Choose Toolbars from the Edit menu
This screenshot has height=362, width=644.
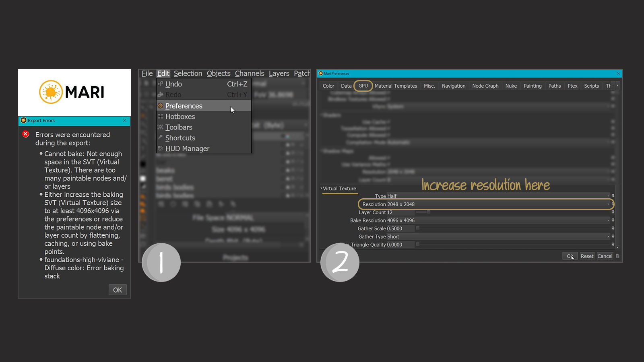pyautogui.click(x=204, y=127)
